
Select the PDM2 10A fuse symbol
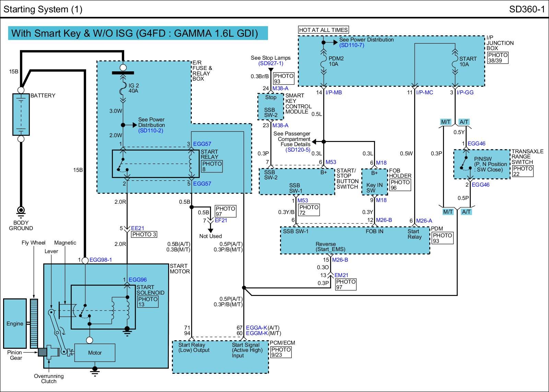point(323,62)
